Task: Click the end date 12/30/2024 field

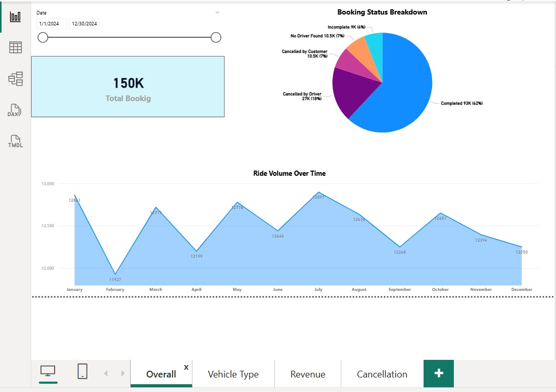Action: (x=85, y=24)
